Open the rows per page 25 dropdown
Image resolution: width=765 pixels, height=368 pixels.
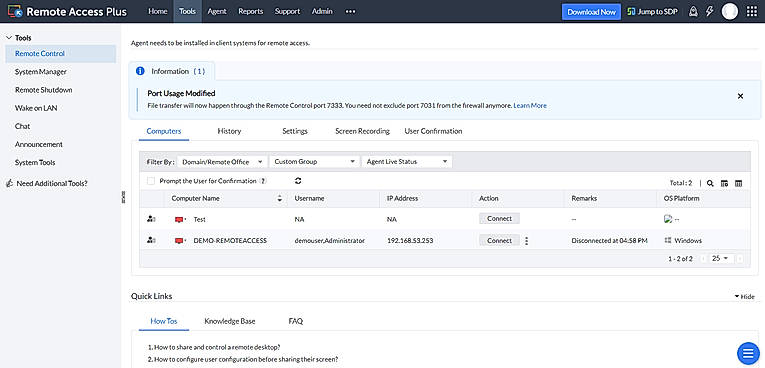pyautogui.click(x=721, y=259)
